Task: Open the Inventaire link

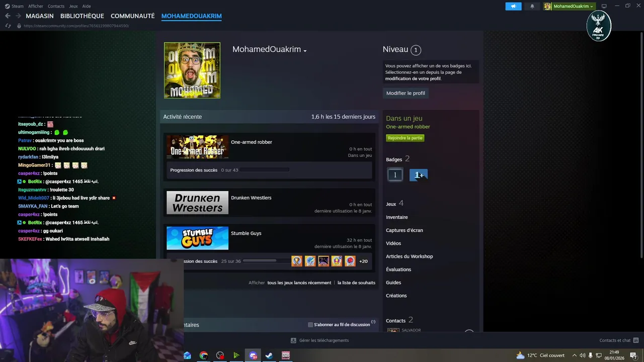Action: click(x=397, y=217)
